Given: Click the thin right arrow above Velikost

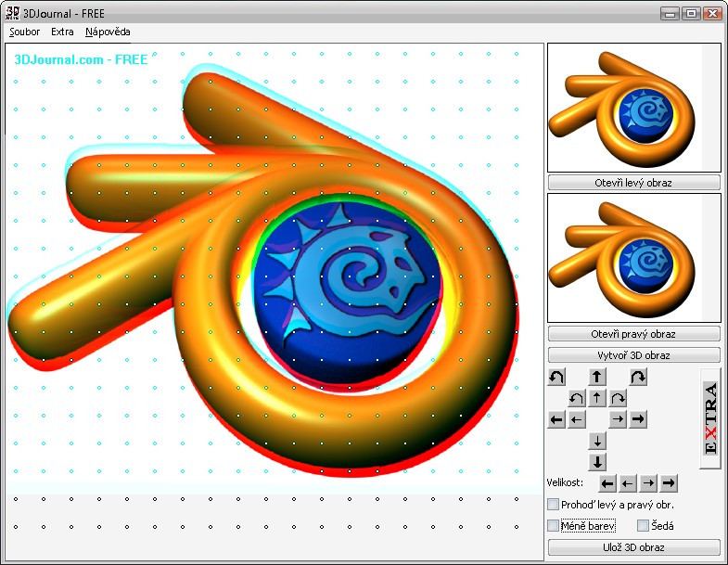Looking at the screenshot, I should click(x=618, y=419).
